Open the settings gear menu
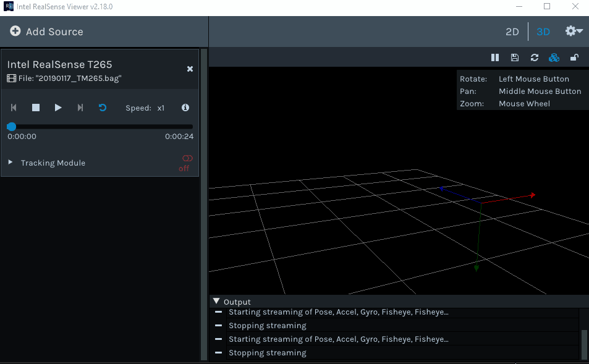This screenshot has height=364, width=589. click(574, 31)
